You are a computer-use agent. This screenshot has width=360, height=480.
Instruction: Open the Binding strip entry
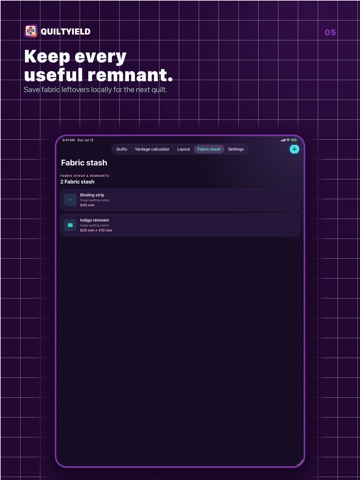coord(180,200)
